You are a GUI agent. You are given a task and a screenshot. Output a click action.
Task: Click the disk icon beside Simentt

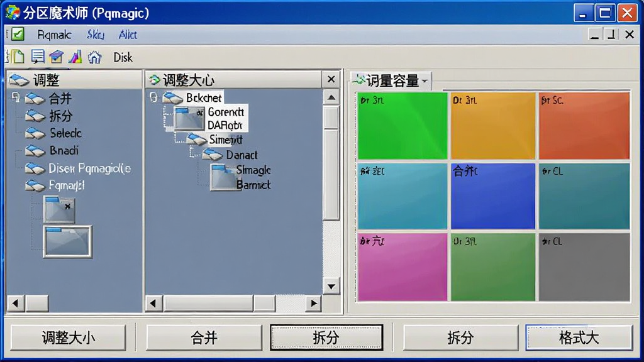(197, 140)
